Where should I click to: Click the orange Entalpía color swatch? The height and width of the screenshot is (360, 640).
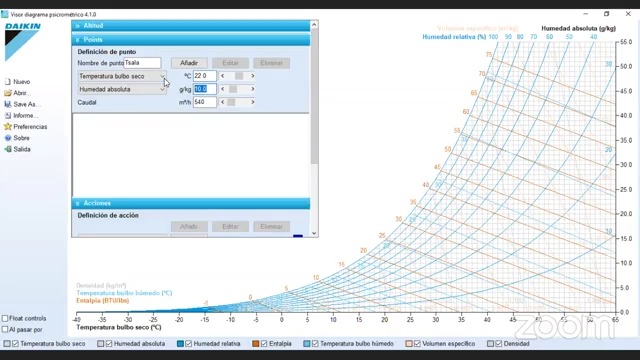point(256,344)
